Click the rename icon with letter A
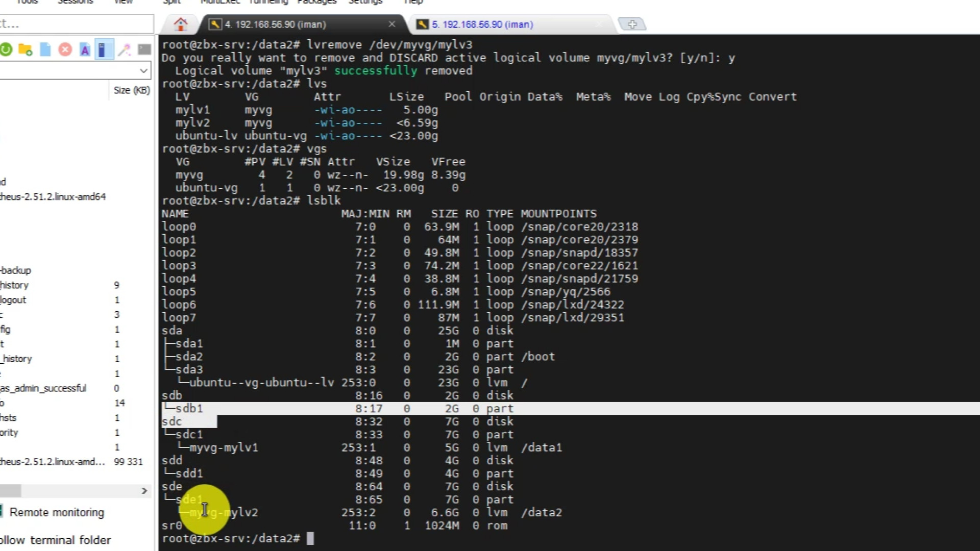 pos(85,49)
